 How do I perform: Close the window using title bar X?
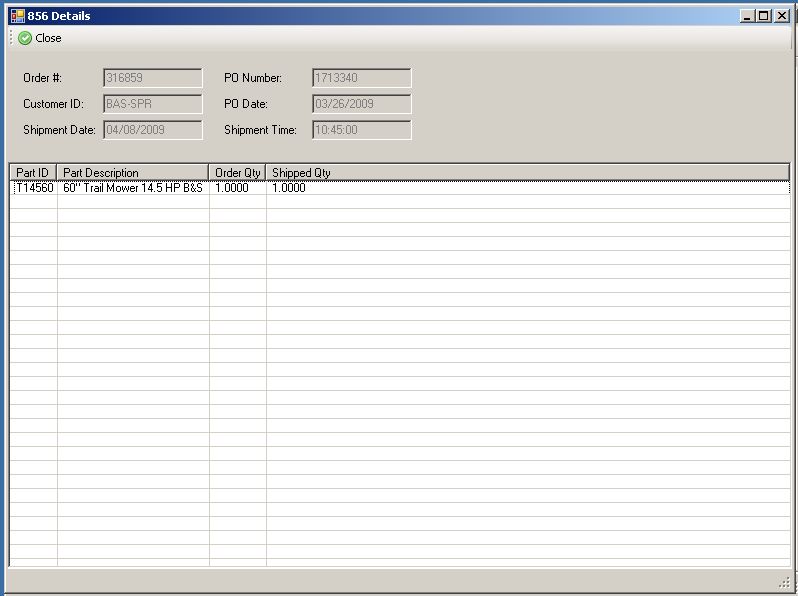[x=781, y=16]
